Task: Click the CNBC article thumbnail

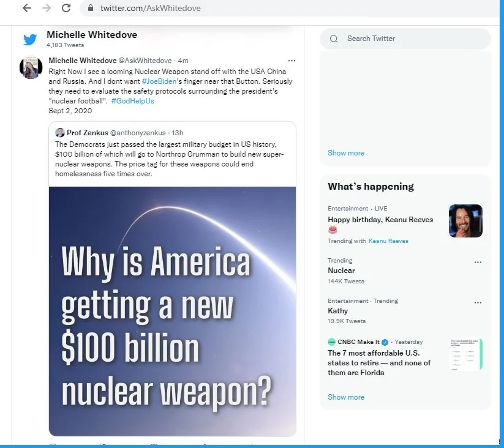Action: coord(465,354)
